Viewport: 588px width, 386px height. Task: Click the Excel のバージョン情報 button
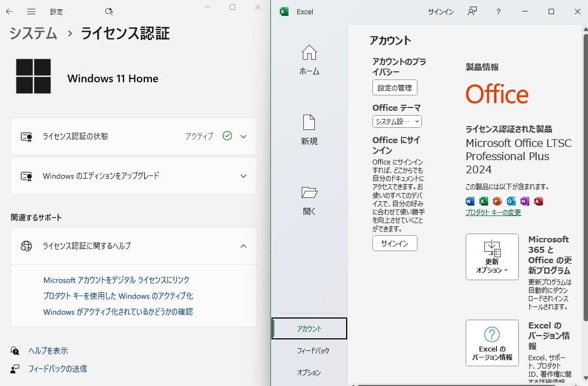coord(491,343)
